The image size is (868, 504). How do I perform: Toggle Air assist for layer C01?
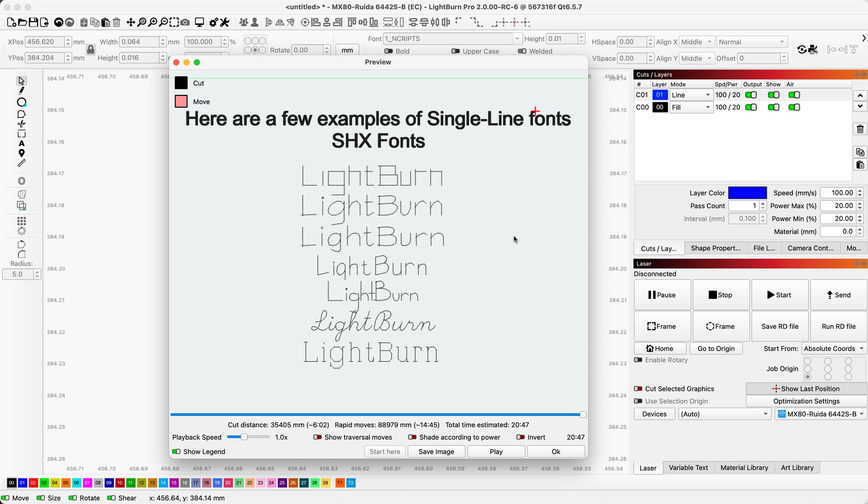coord(794,95)
